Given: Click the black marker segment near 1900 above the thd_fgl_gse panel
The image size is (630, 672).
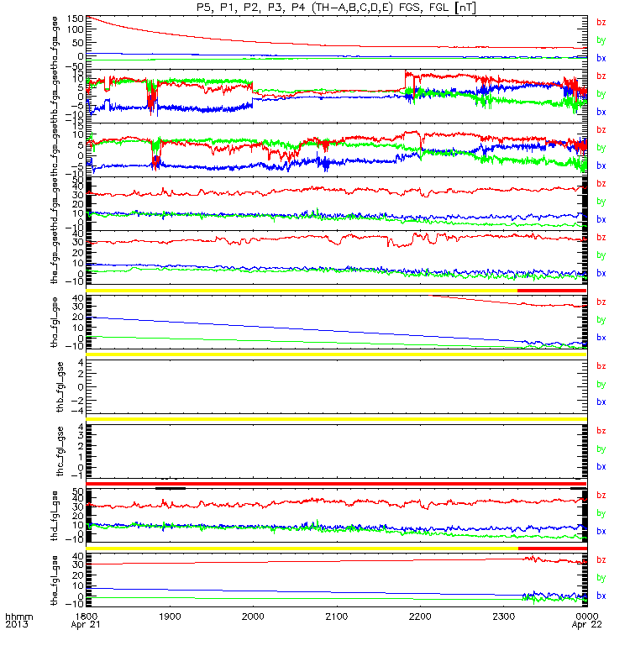Looking at the screenshot, I should click(x=171, y=488).
